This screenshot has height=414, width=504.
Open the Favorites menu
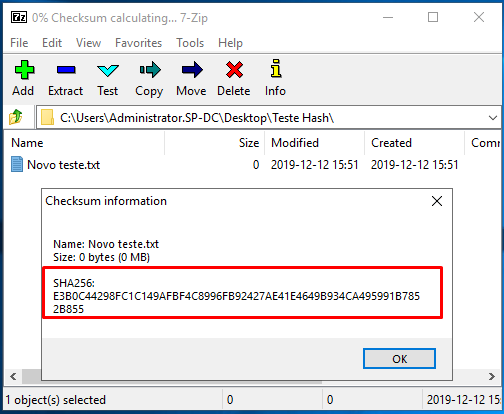pyautogui.click(x=138, y=43)
